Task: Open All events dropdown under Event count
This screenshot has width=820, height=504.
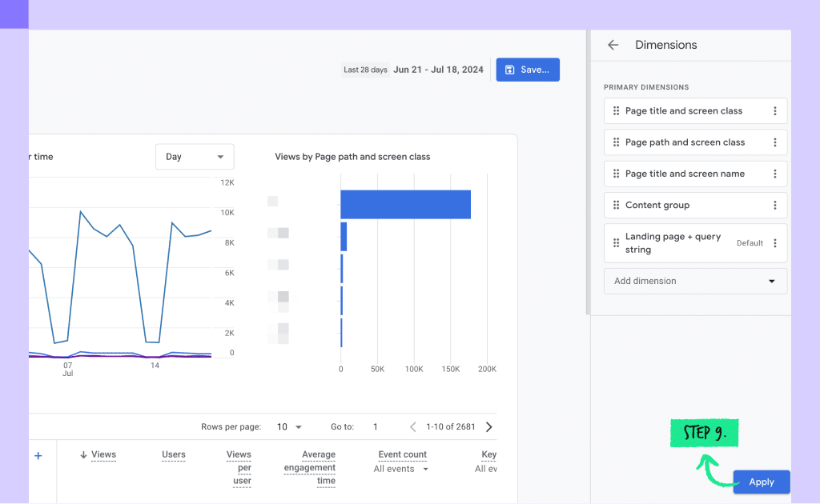Action: (400, 469)
